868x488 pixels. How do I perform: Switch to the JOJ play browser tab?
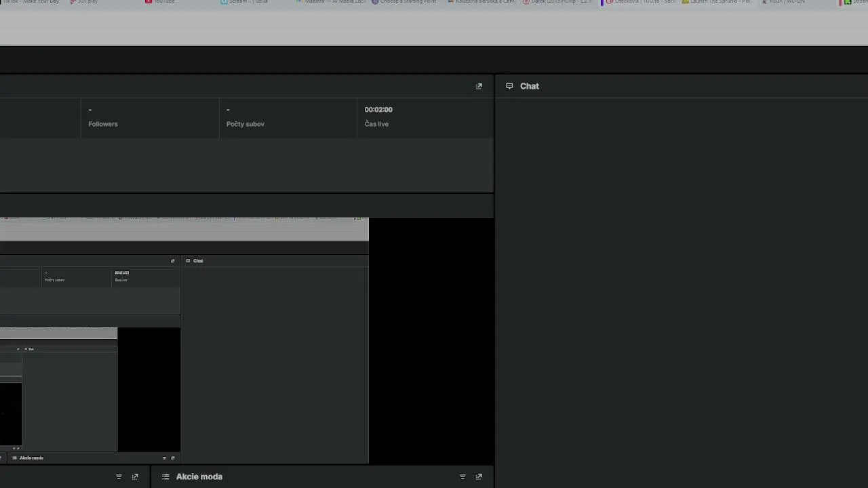pyautogui.click(x=84, y=2)
